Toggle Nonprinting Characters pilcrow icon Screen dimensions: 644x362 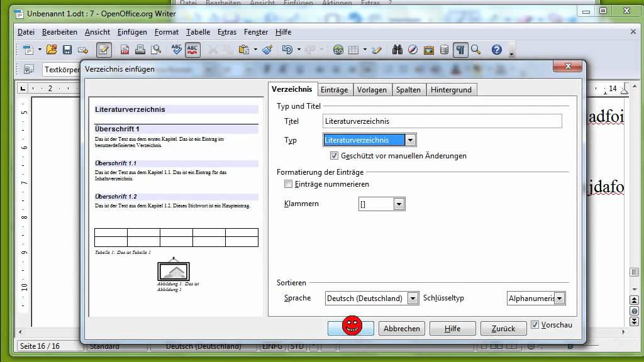[x=460, y=50]
